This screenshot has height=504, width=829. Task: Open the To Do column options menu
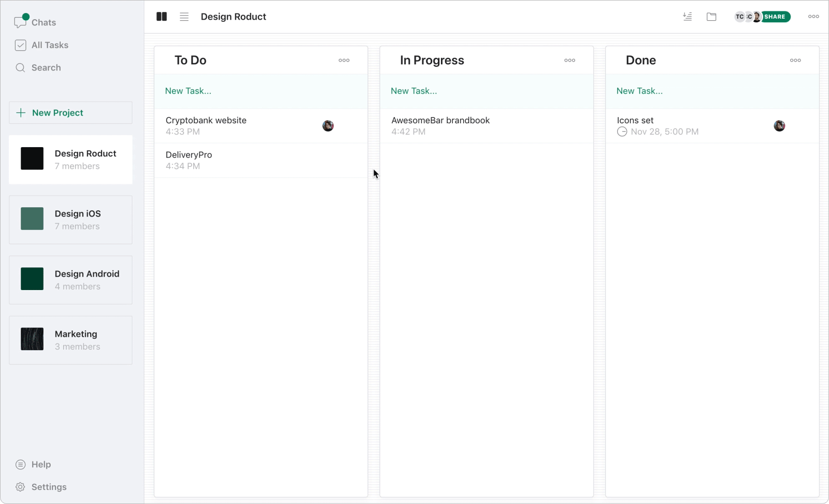coord(344,60)
